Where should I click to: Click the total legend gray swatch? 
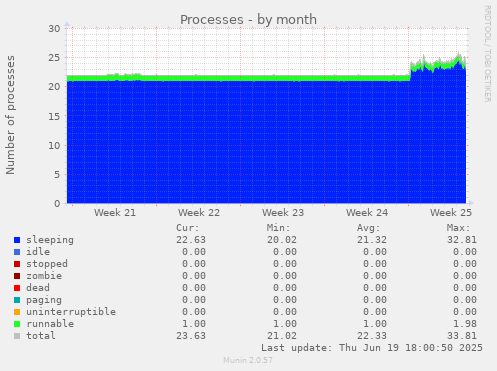click(17, 336)
